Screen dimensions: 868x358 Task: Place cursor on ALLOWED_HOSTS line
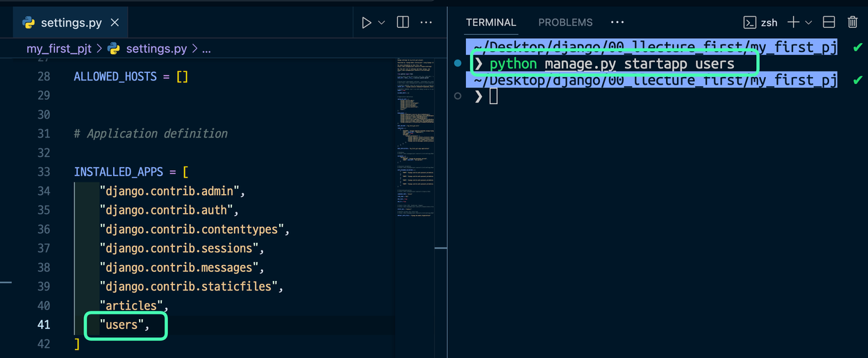coord(131,76)
